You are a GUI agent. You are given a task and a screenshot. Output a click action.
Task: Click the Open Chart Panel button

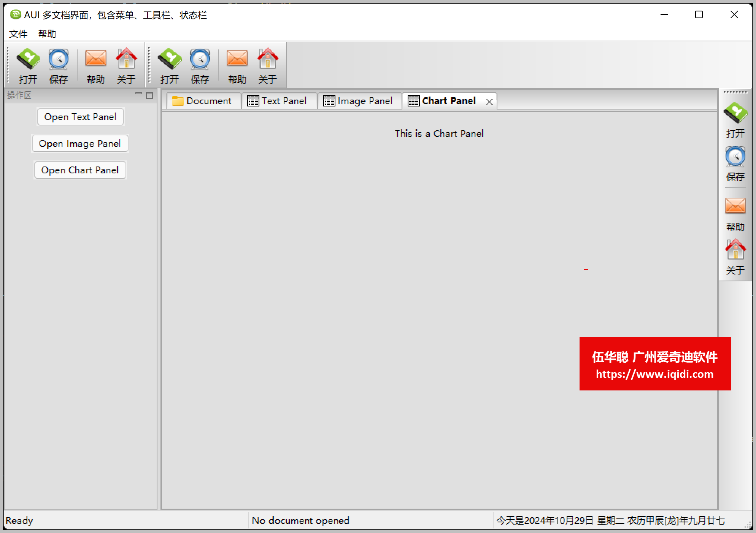(79, 170)
